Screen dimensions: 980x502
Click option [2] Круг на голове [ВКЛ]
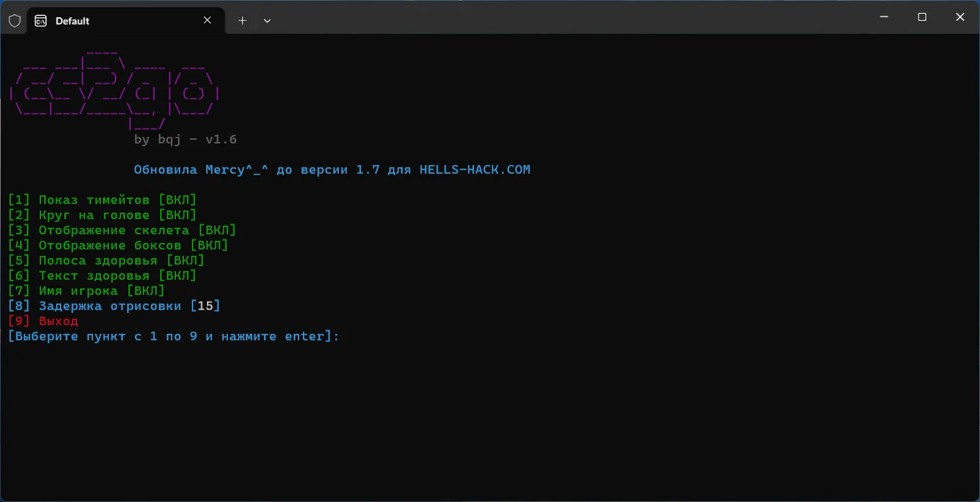coord(102,215)
